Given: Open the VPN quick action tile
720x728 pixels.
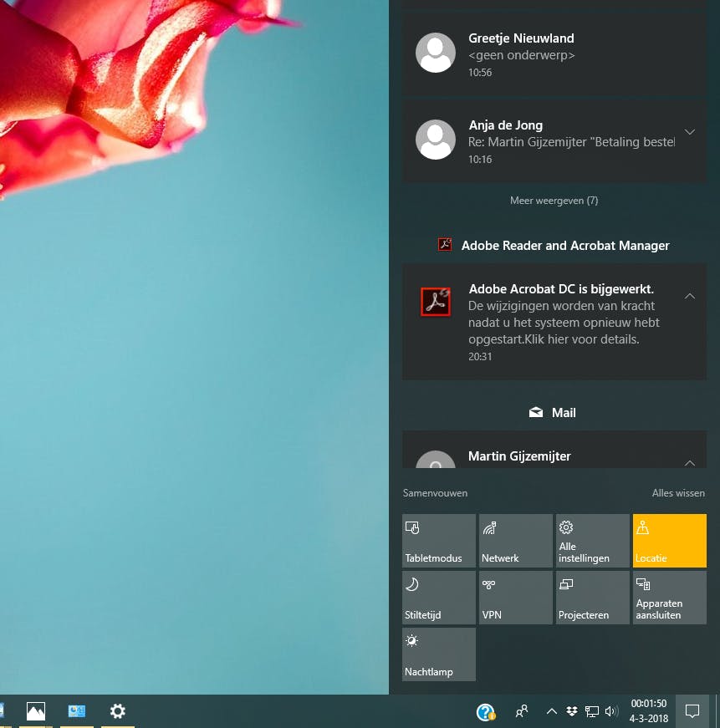Looking at the screenshot, I should click(x=516, y=598).
